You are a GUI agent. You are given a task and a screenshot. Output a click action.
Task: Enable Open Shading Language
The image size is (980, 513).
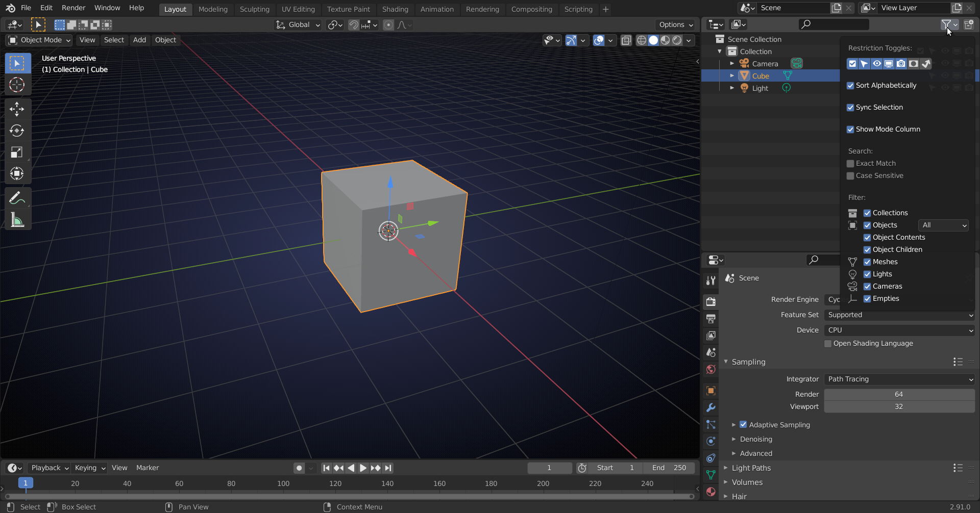point(828,344)
